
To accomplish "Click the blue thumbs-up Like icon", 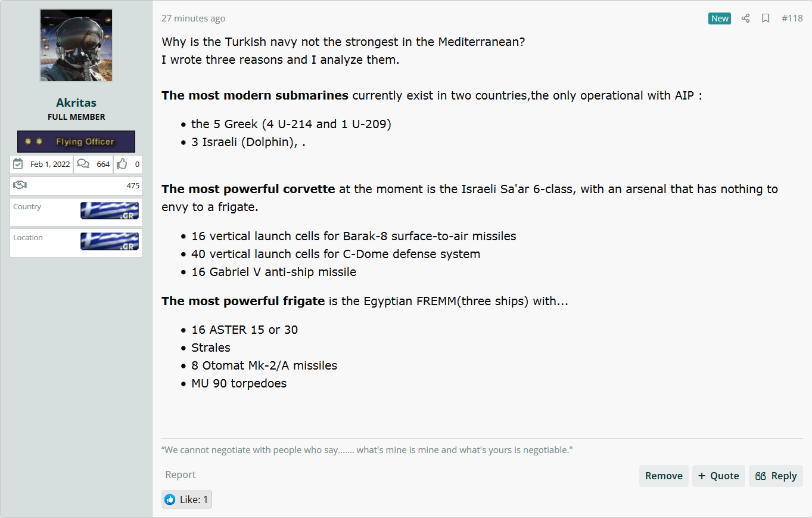I will pos(170,500).
